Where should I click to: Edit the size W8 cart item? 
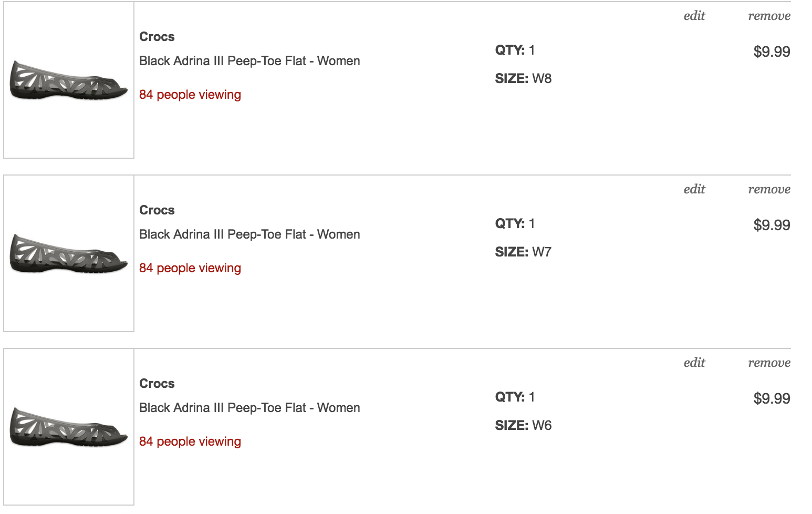(694, 16)
